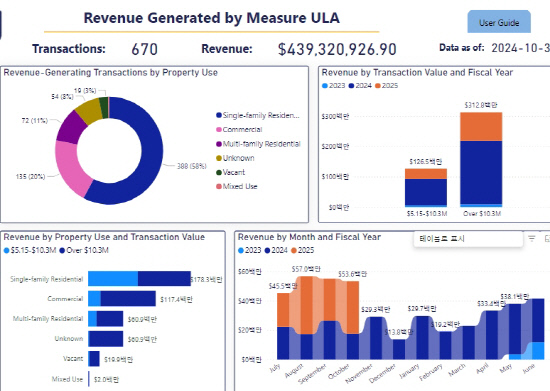
Task: Click the 2023 legend dot in monthly chart
Action: (x=241, y=250)
